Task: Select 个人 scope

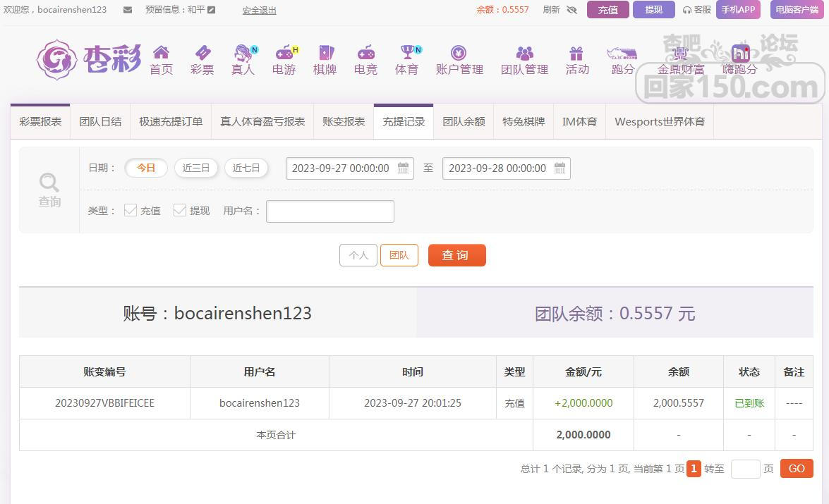Action: coord(358,255)
